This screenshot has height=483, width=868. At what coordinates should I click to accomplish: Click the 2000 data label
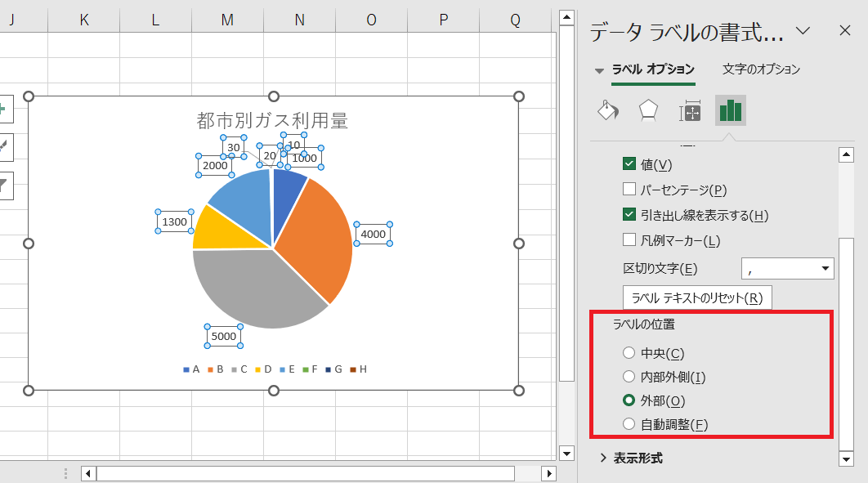point(215,165)
